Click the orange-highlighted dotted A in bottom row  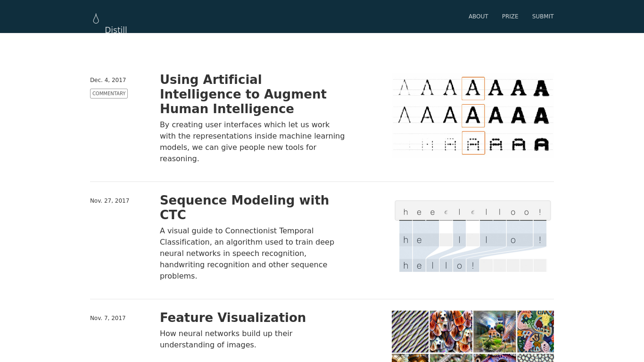pos(473,143)
